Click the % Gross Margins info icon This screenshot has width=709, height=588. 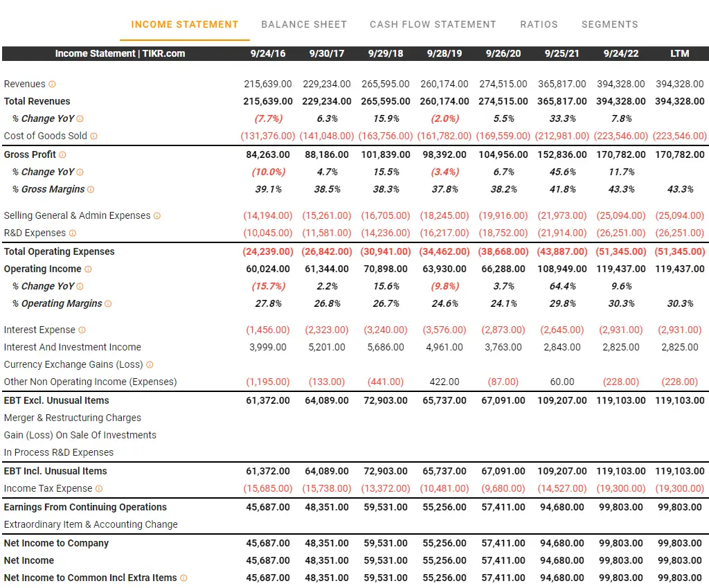92,189
